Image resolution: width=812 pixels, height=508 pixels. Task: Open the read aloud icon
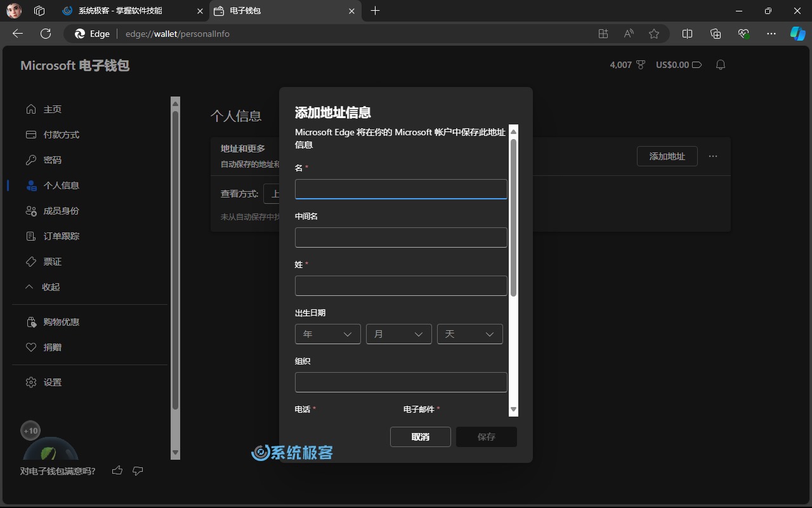pos(629,34)
